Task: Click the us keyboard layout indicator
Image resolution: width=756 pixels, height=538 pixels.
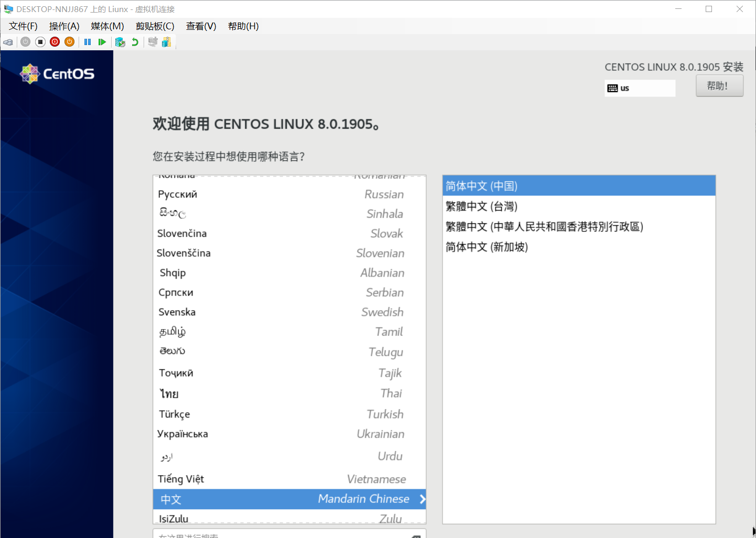Action: [x=640, y=88]
